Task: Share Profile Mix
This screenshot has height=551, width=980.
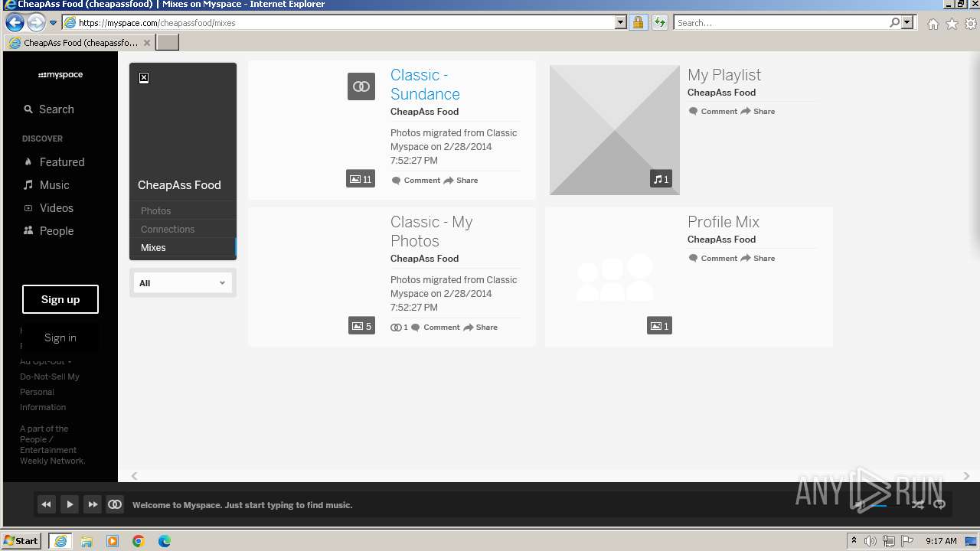Action: (x=758, y=259)
